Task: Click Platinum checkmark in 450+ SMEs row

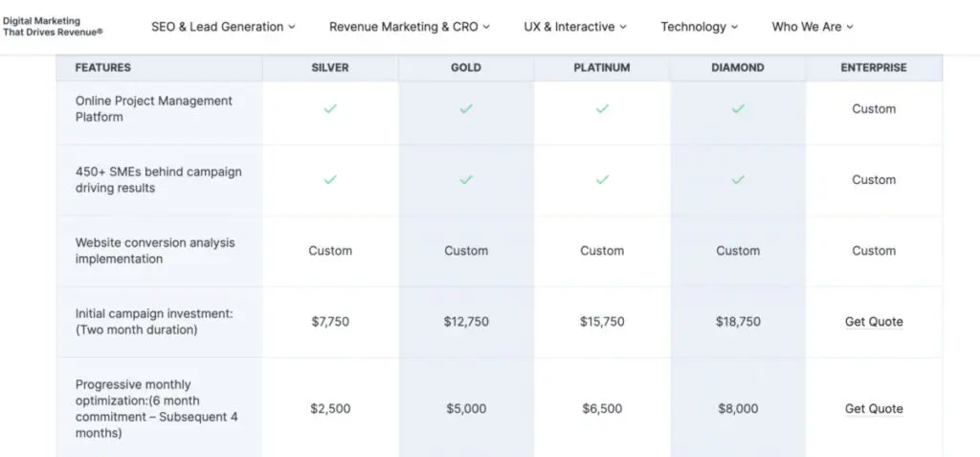Action: click(x=602, y=180)
